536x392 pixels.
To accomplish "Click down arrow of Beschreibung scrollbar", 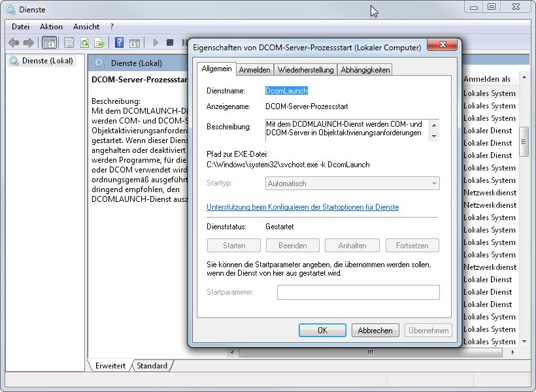I will point(434,136).
